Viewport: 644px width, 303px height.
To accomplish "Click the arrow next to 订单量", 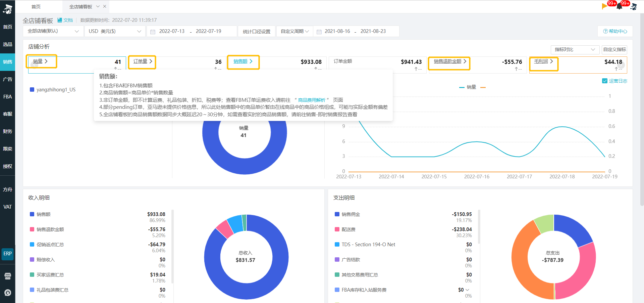I will pyautogui.click(x=151, y=61).
